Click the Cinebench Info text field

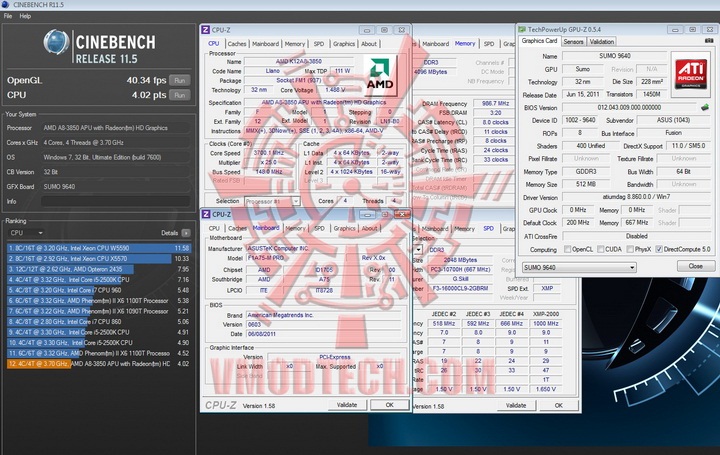tap(115, 201)
